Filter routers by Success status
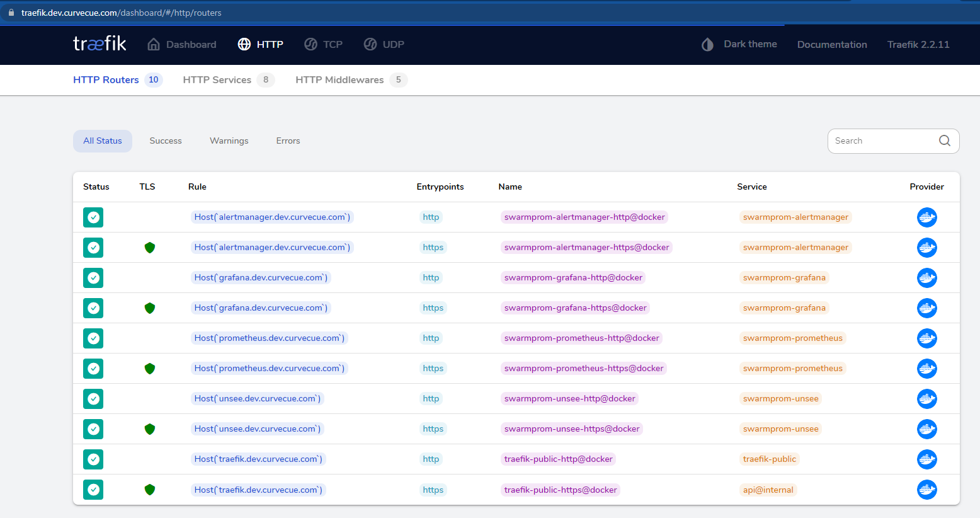980x518 pixels. coord(166,141)
